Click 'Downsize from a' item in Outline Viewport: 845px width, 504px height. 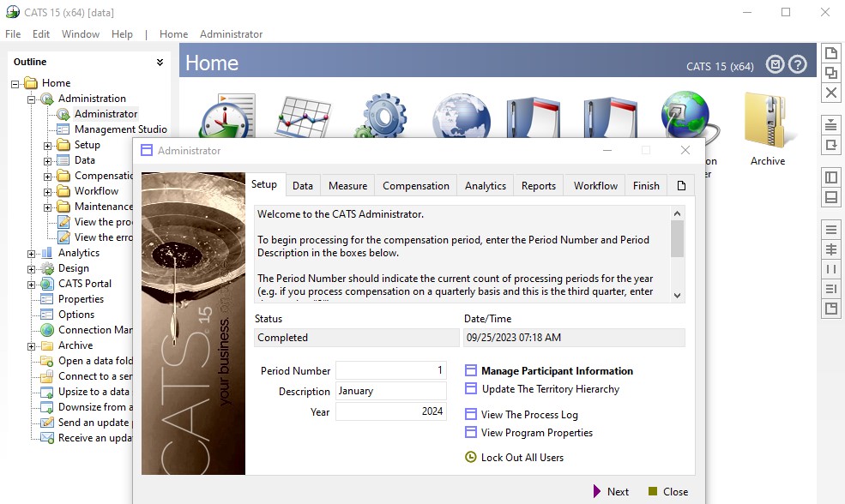tap(87, 407)
